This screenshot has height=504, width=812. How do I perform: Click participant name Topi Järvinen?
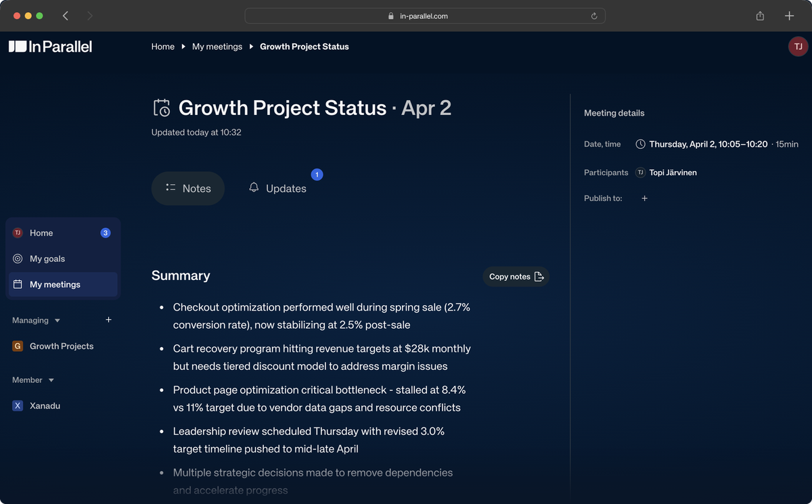point(673,173)
